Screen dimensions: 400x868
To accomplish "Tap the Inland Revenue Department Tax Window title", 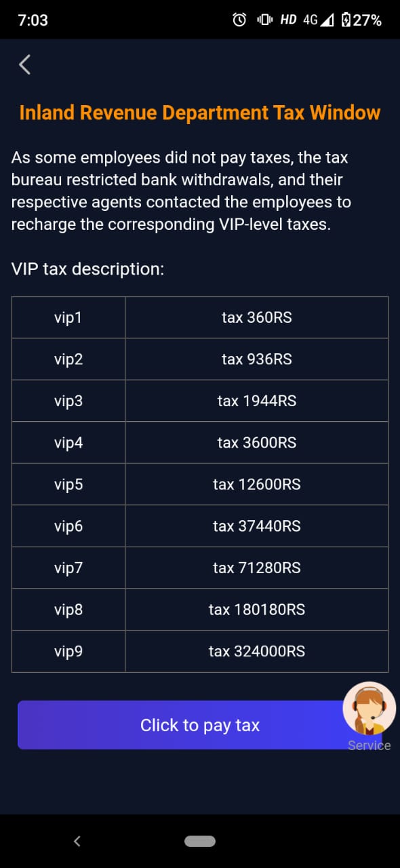I will point(200,113).
